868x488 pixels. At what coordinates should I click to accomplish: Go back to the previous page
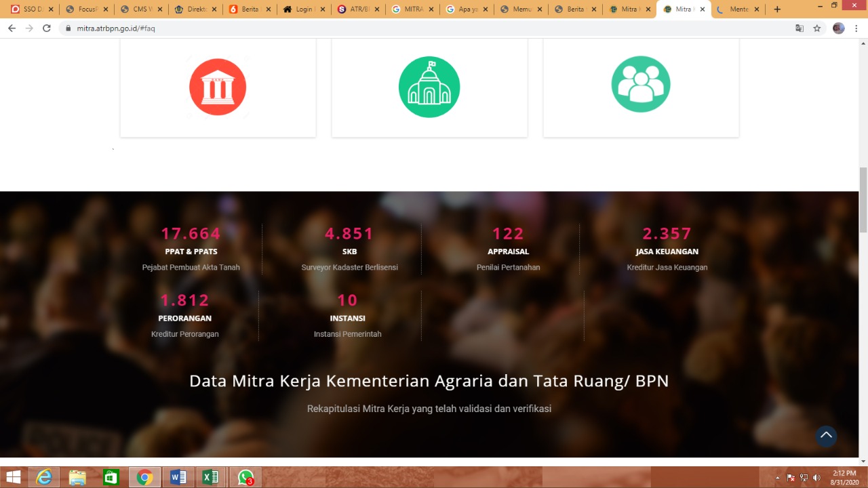tap(12, 28)
